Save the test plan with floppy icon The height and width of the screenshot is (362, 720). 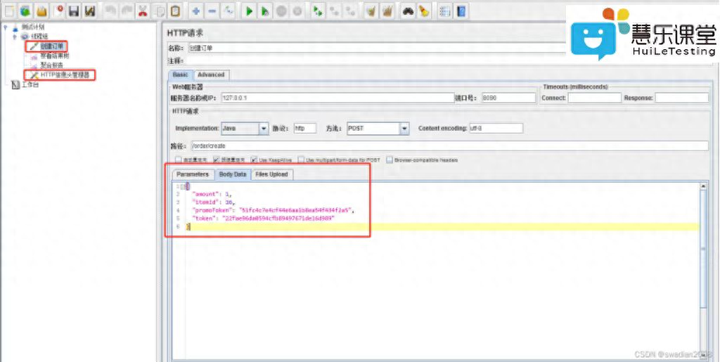tap(74, 11)
